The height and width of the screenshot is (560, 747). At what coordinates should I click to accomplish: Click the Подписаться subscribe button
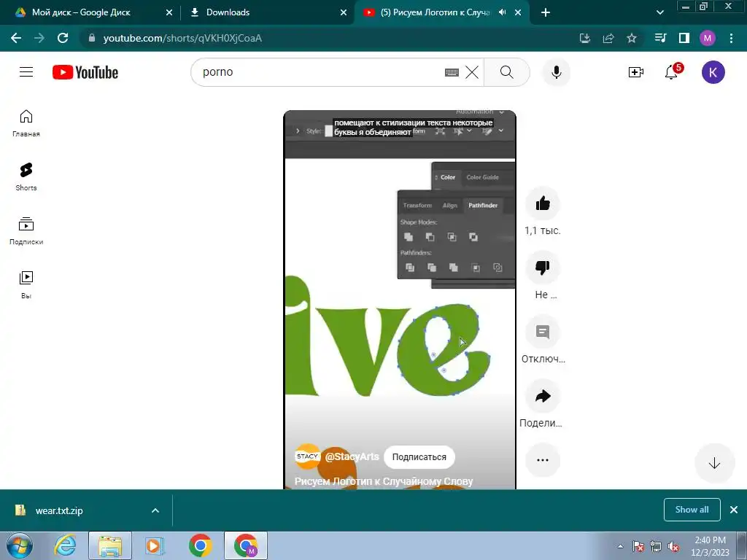coord(419,456)
